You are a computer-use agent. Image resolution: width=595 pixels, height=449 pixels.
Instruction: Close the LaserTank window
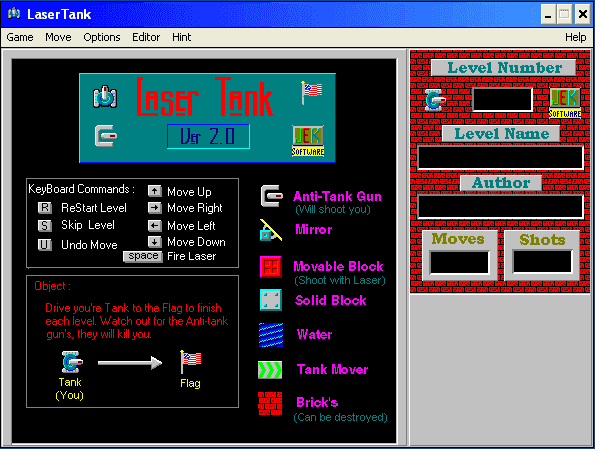582,14
